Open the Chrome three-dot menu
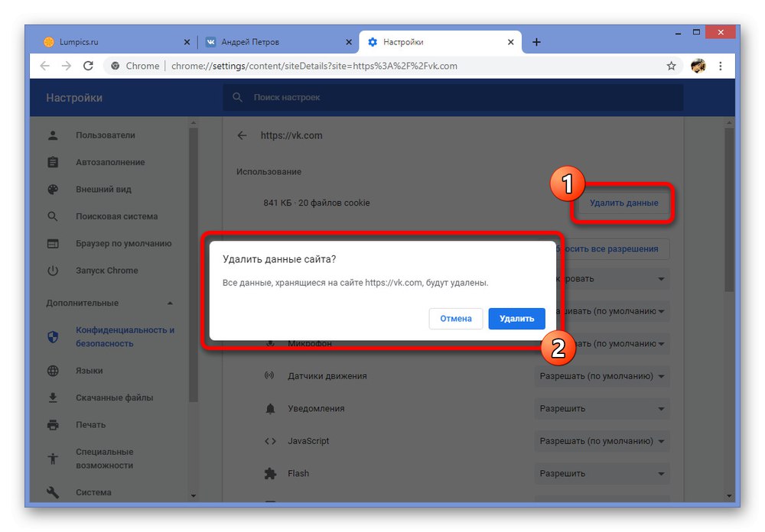Viewport: 765px width, 532px height. (x=720, y=66)
